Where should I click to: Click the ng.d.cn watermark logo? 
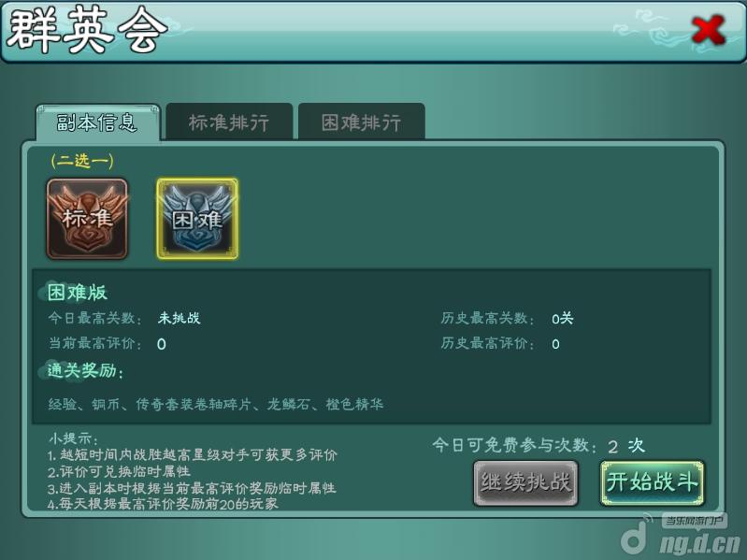click(x=682, y=537)
